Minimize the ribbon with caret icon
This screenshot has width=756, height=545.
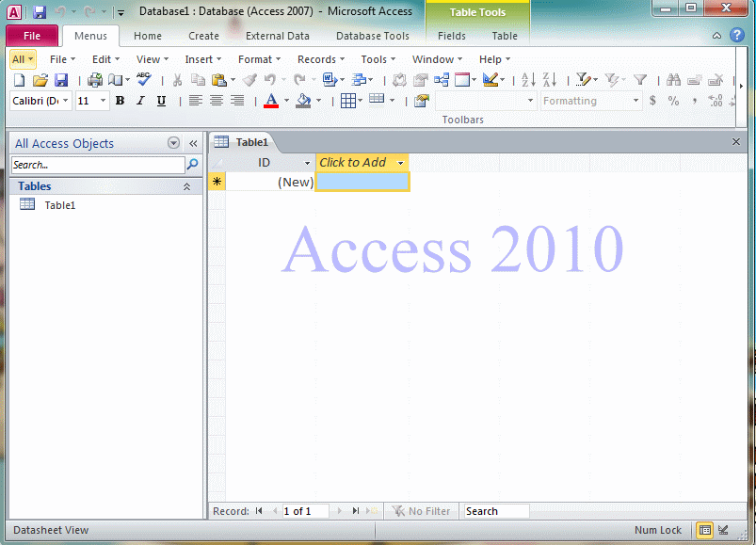(717, 36)
